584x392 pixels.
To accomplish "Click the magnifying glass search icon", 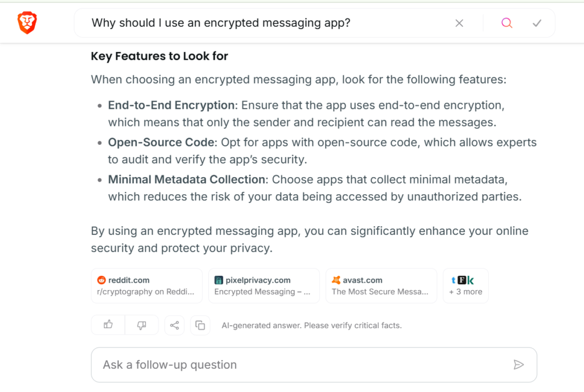I will coord(506,23).
